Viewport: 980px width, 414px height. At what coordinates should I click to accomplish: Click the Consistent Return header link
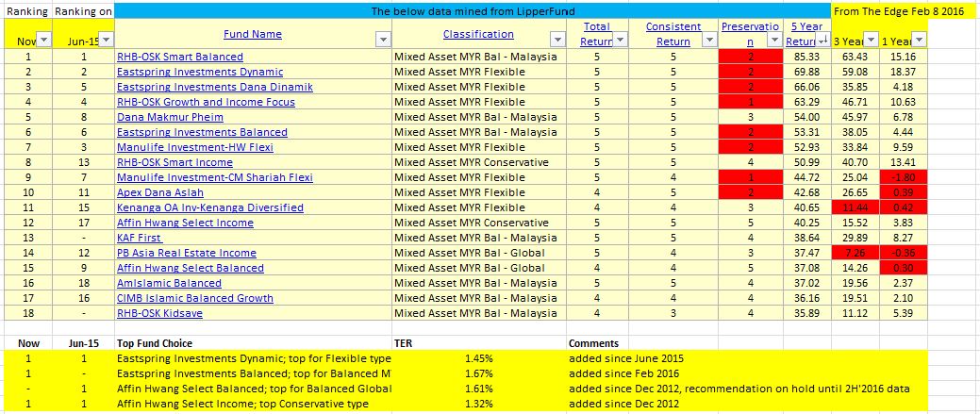673,34
